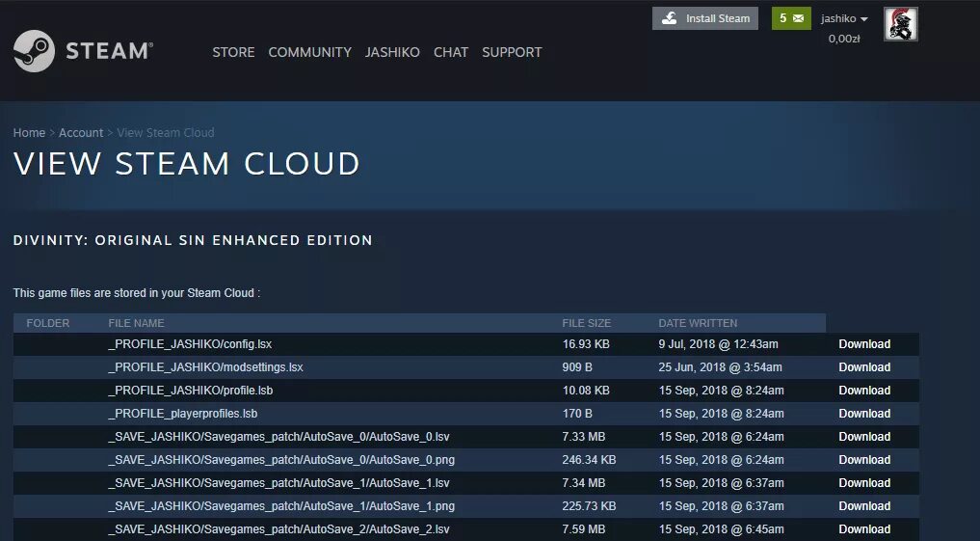Click the jashiko profile avatar image
980x541 pixels.
(x=901, y=24)
